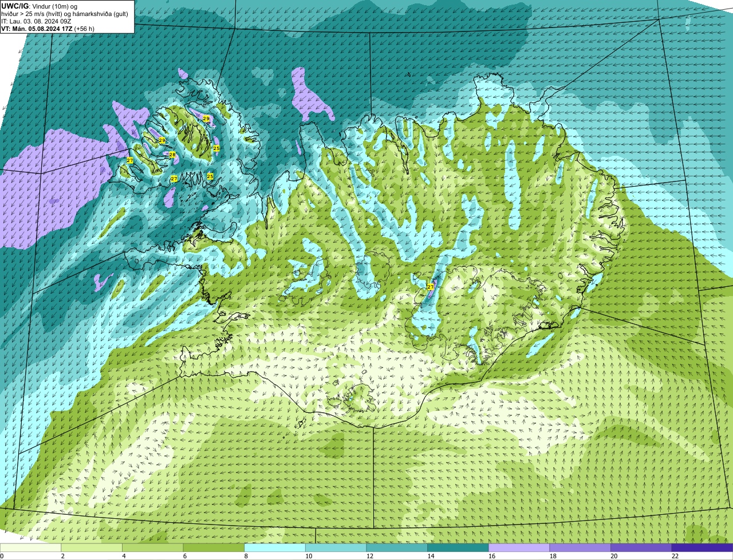733x560 pixels.
Task: Click the 16–18 m/s lavender legend swatch
Action: point(519,547)
